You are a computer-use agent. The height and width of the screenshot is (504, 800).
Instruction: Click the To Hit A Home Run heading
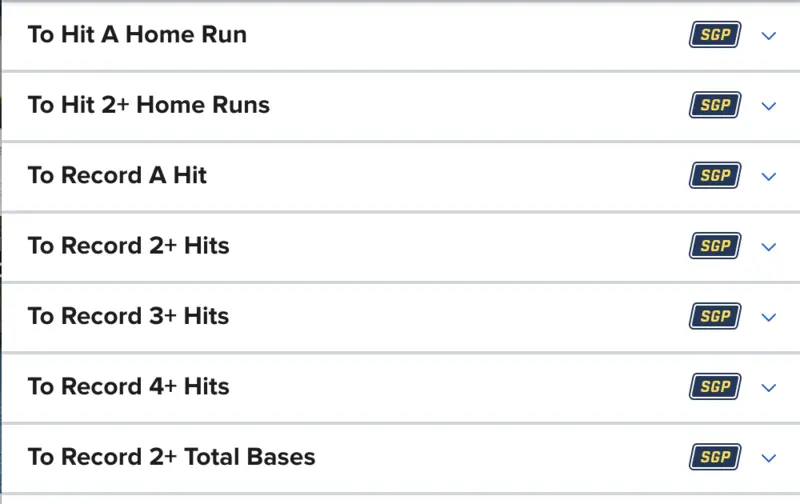tap(137, 35)
